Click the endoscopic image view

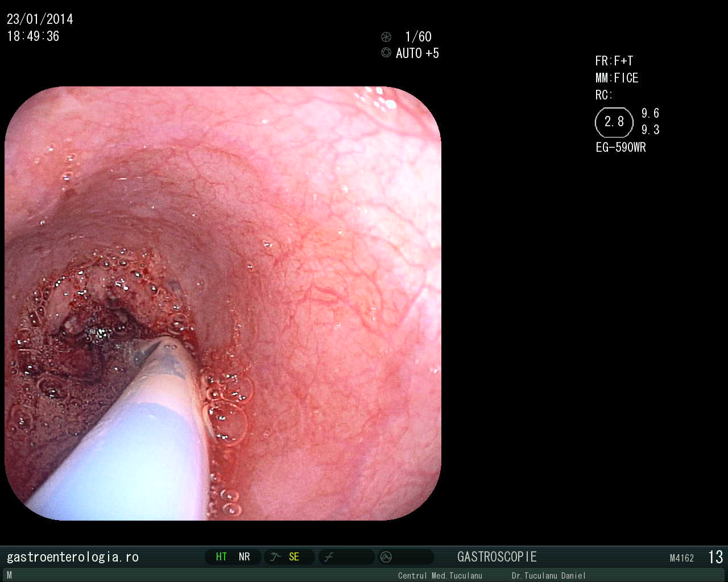pyautogui.click(x=223, y=304)
